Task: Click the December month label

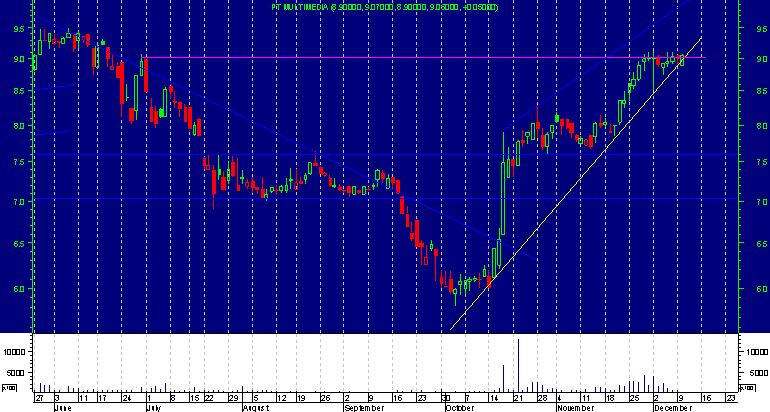Action: click(x=673, y=408)
